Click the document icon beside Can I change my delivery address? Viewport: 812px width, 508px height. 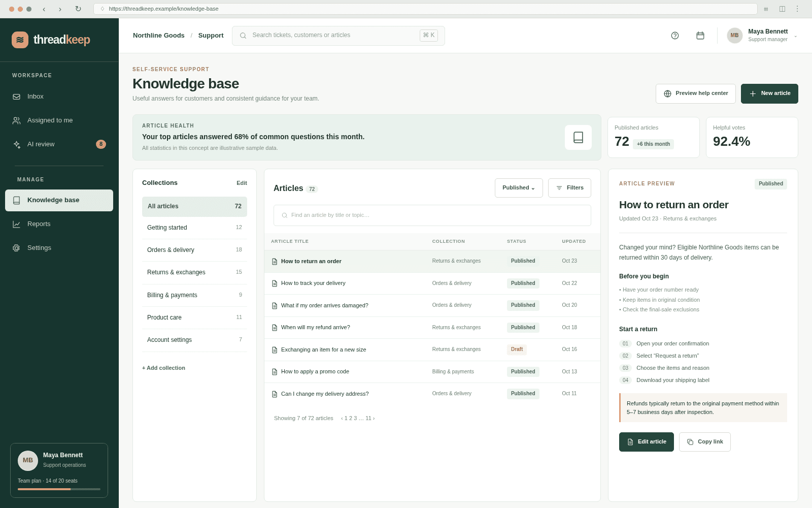coord(275,394)
